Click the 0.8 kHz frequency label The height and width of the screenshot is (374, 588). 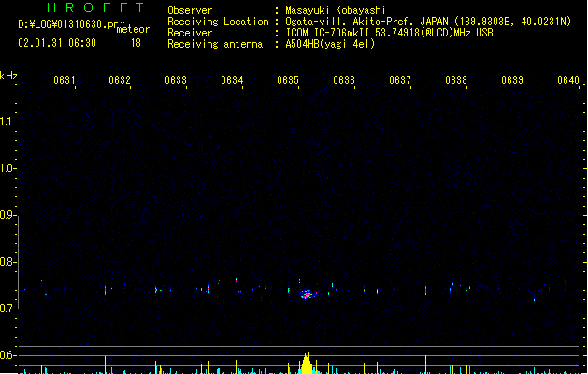tap(7, 262)
